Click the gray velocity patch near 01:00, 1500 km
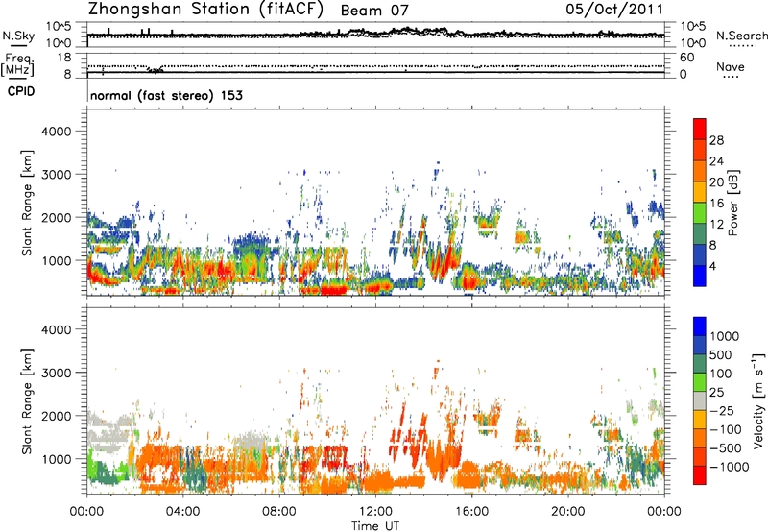Screen dimensions: 768x532 point(108,432)
